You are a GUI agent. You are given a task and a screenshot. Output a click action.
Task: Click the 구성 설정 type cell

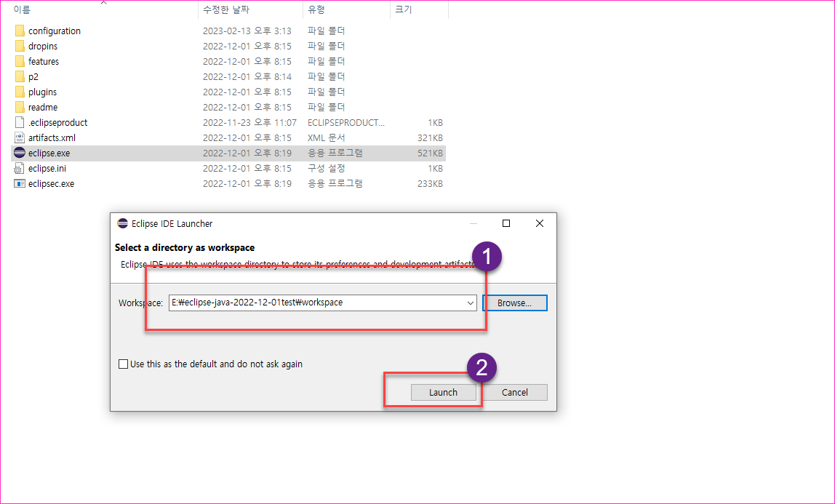coord(327,168)
